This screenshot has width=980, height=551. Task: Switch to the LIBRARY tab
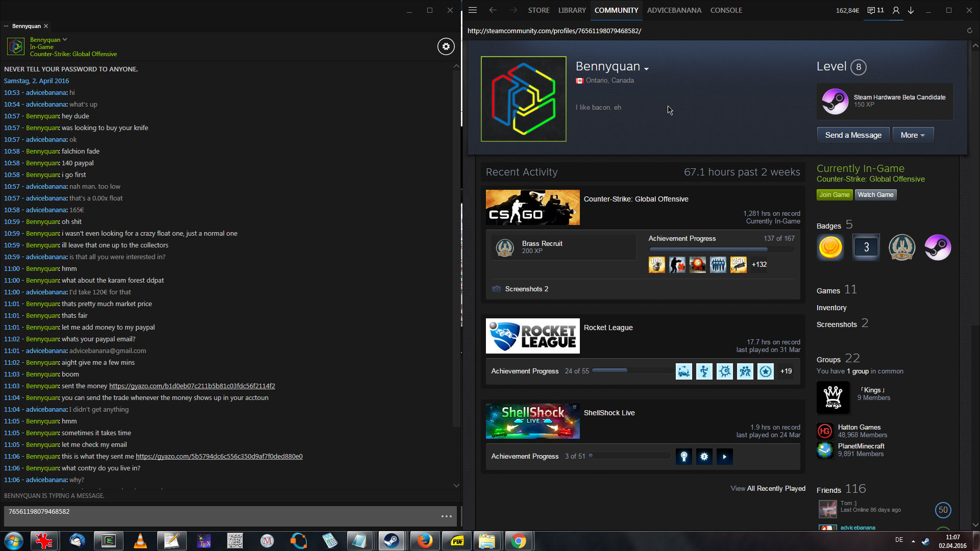[572, 10]
